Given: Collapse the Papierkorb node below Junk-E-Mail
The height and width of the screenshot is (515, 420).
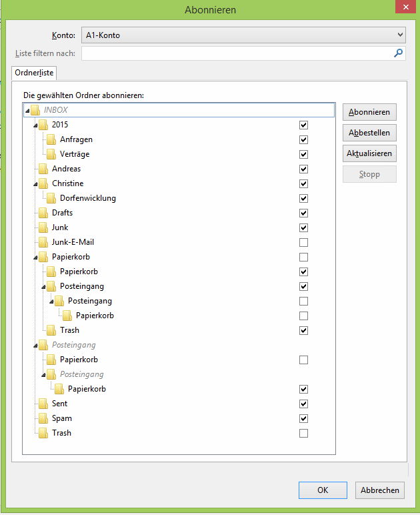Looking at the screenshot, I should click(x=35, y=257).
